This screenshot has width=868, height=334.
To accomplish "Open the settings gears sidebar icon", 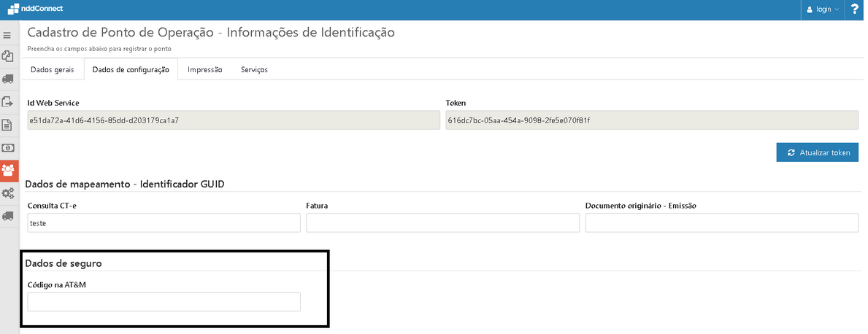I will [x=7, y=193].
